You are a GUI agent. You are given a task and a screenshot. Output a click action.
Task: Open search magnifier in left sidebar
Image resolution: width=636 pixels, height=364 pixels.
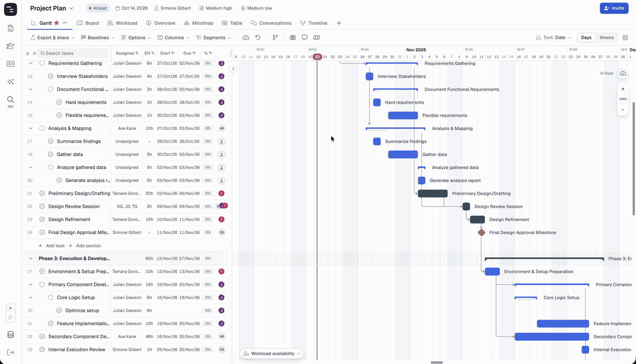tap(11, 99)
